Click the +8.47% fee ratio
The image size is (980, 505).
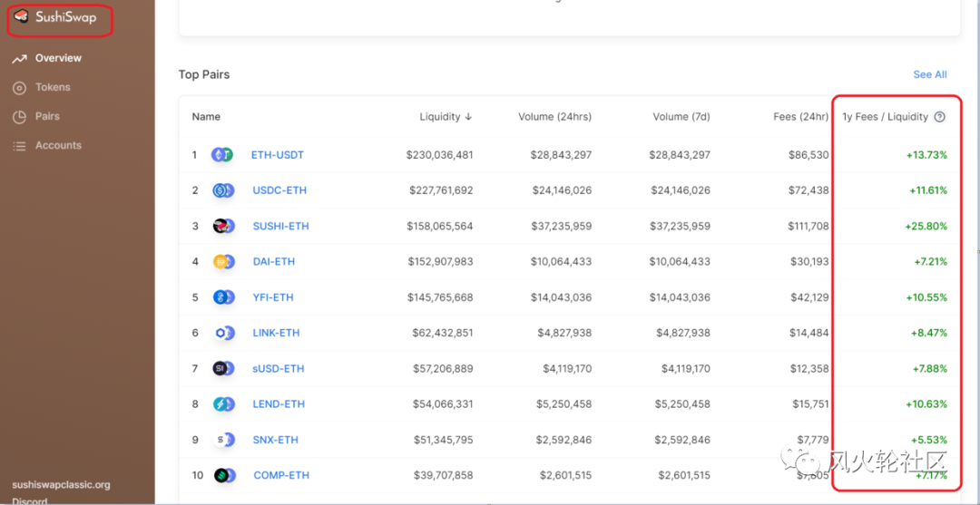pyautogui.click(x=929, y=333)
